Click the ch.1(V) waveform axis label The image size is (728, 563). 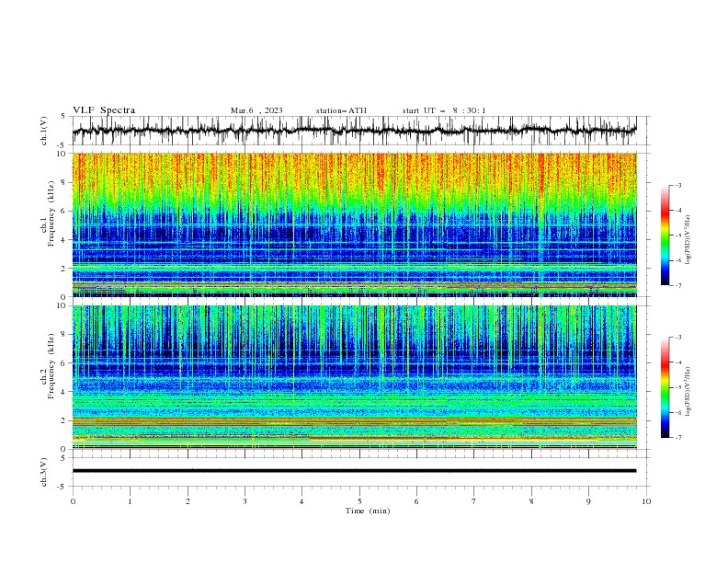[44, 131]
